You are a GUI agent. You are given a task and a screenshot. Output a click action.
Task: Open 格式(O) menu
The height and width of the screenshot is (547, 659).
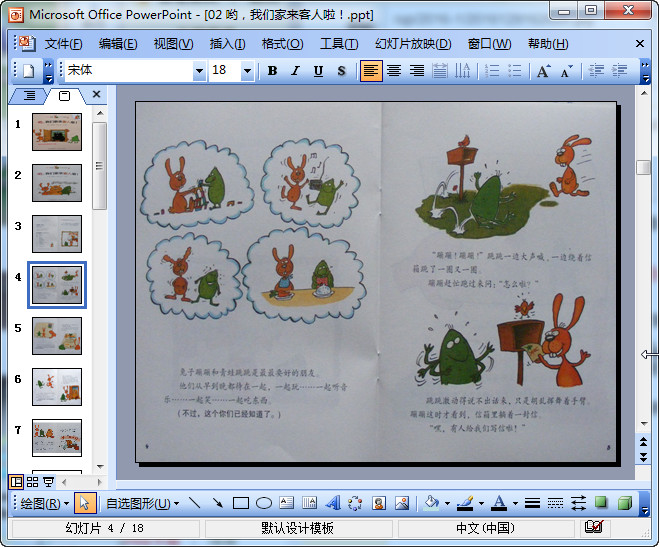coord(282,44)
